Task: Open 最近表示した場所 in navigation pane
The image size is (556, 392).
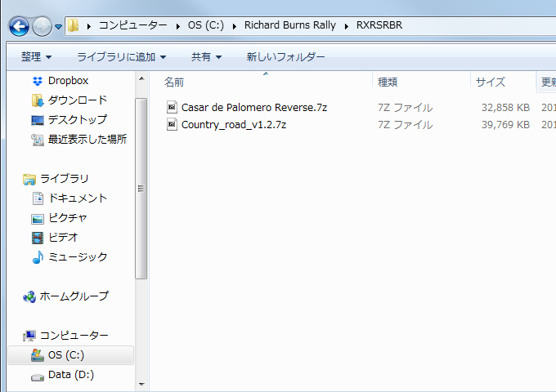Action: tap(87, 139)
